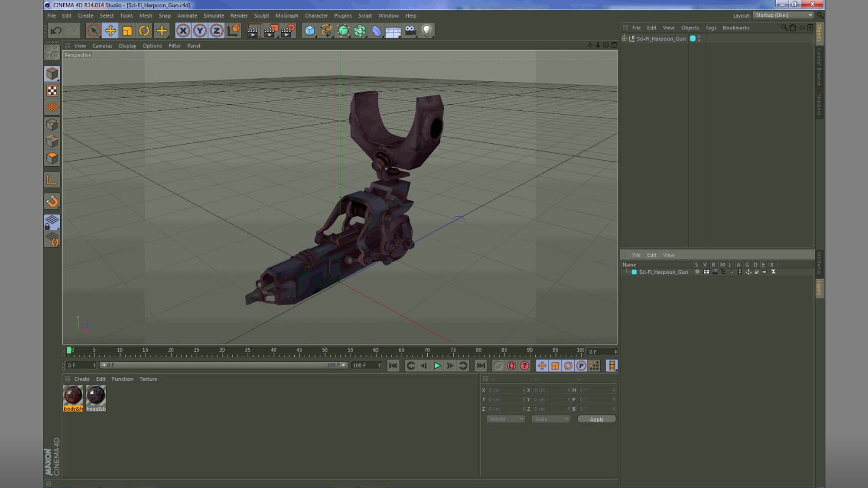Open the Scale coordinate mode dropdown
Viewport: 868px width, 488px height.
click(x=551, y=419)
